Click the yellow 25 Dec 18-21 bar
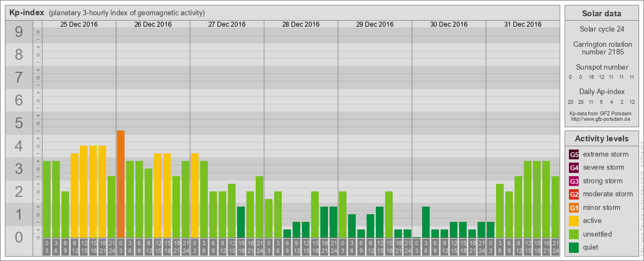Image resolution: width=644 pixels, height=261 pixels. click(102, 192)
